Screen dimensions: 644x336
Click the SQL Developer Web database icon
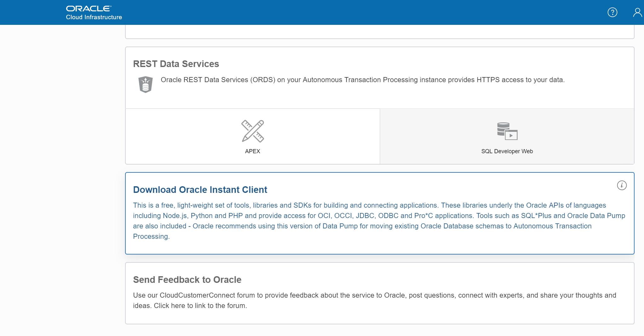[507, 131]
